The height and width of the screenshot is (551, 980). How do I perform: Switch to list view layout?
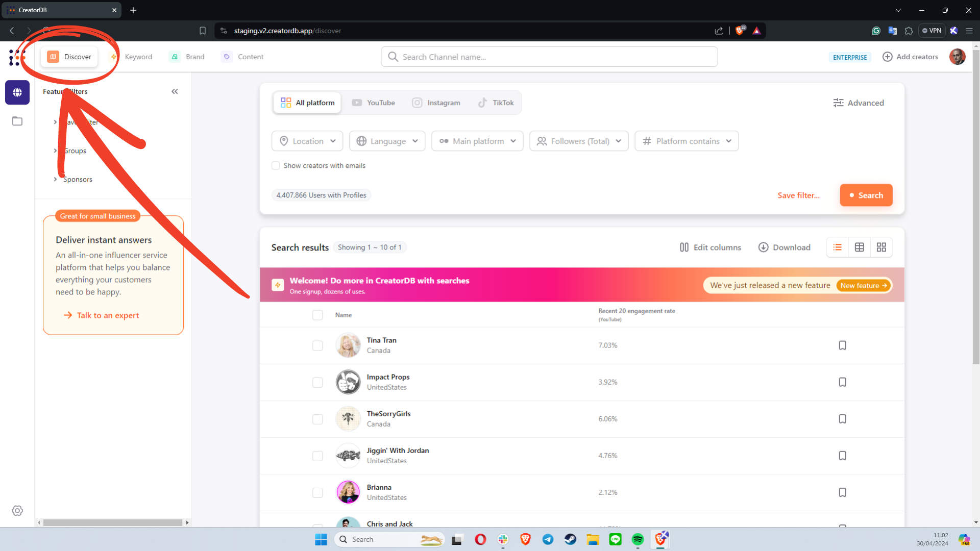point(838,247)
